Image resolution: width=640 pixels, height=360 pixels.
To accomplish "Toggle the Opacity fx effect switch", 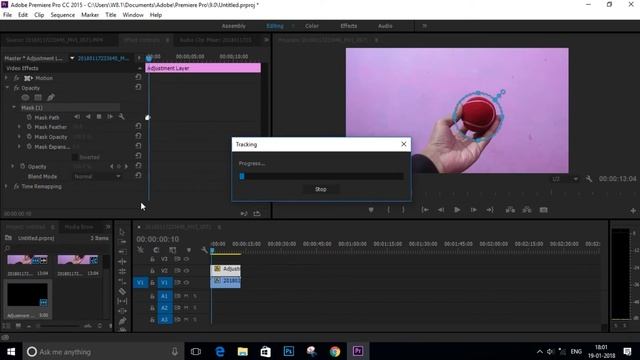I will click(16, 88).
